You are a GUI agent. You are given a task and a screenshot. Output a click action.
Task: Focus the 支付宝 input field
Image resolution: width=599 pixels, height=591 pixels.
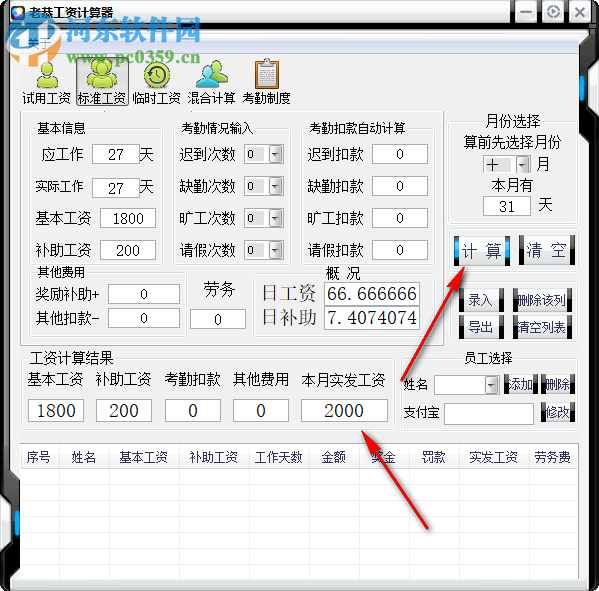[x=489, y=414]
